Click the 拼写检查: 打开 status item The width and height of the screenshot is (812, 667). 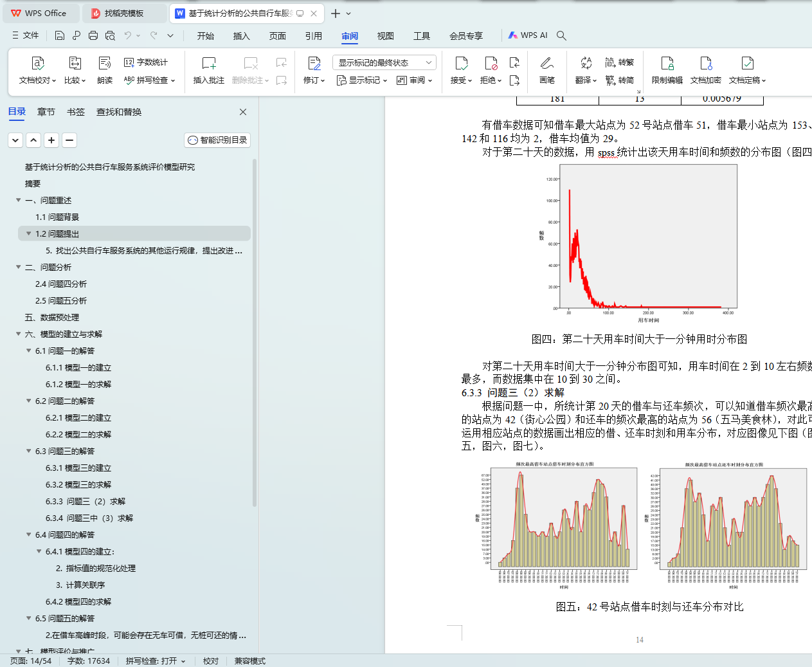tap(156, 661)
